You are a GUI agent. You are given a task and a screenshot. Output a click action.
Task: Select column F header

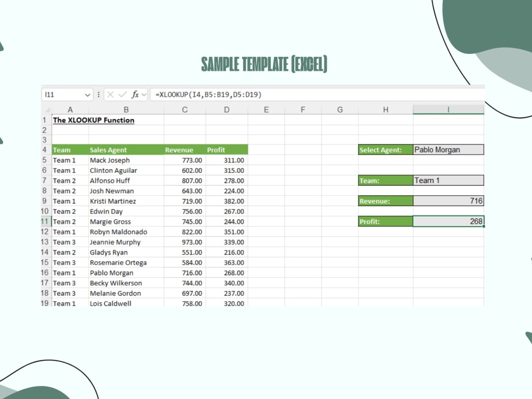(x=303, y=110)
